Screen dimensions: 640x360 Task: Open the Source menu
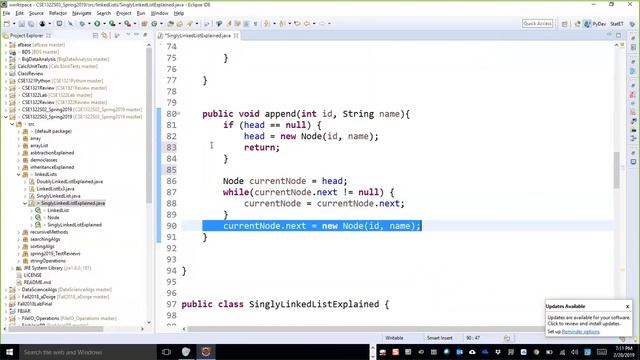[36, 13]
